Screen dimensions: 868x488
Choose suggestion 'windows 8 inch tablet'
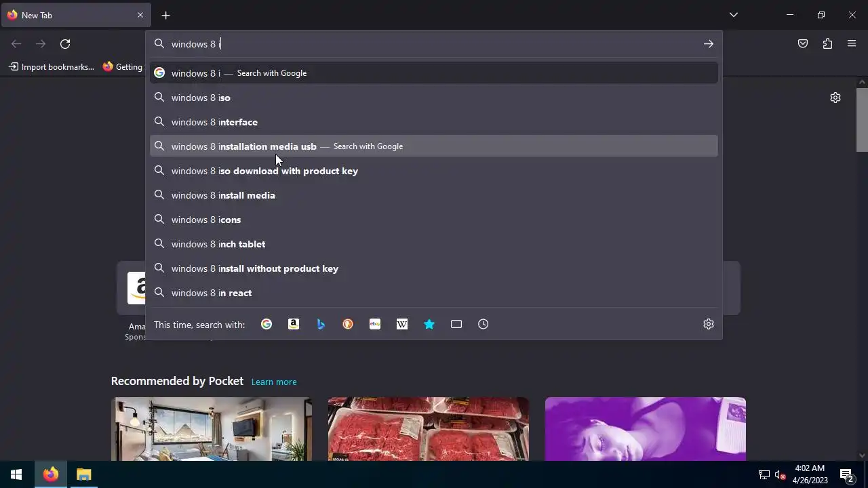(434, 244)
